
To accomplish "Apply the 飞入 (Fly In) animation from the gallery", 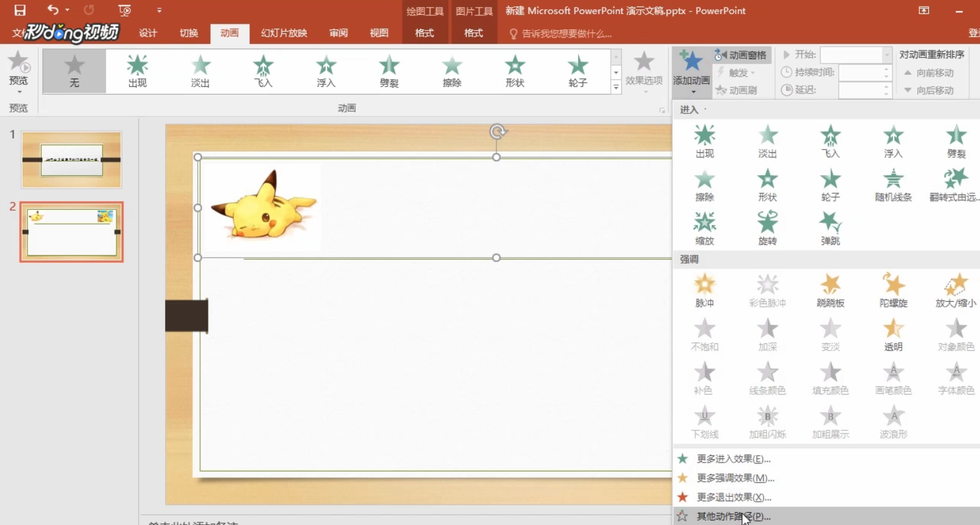I will pyautogui.click(x=263, y=70).
